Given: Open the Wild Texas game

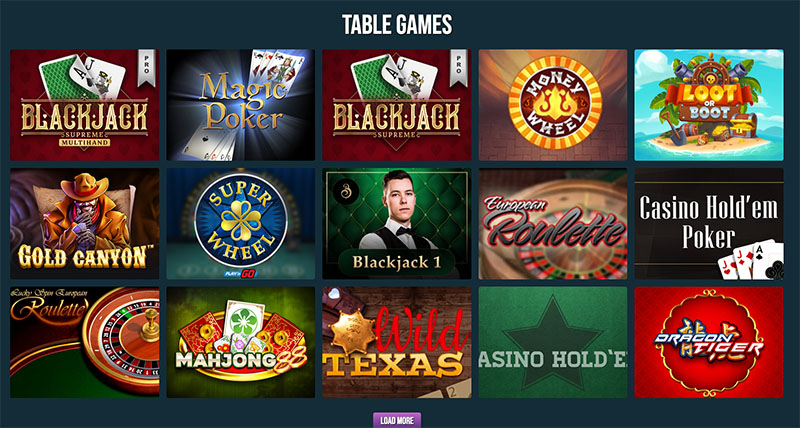Looking at the screenshot, I should [x=397, y=342].
